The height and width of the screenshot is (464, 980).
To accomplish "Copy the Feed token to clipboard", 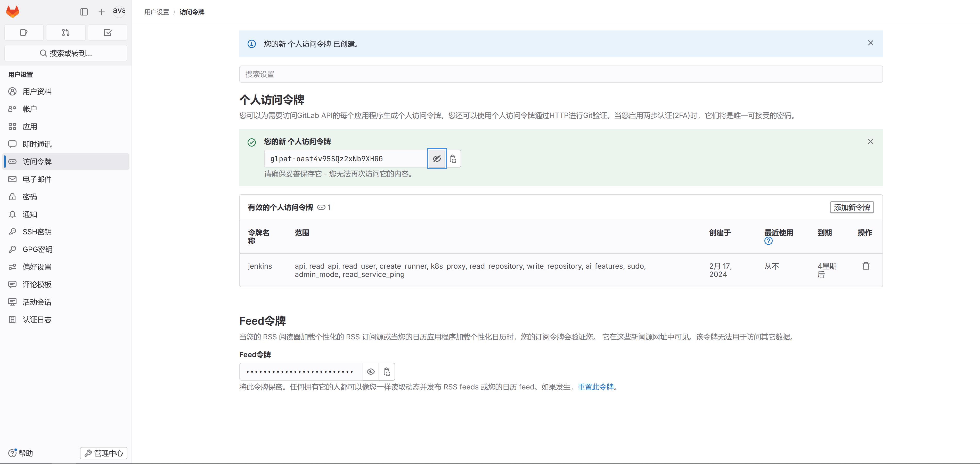I will 387,372.
